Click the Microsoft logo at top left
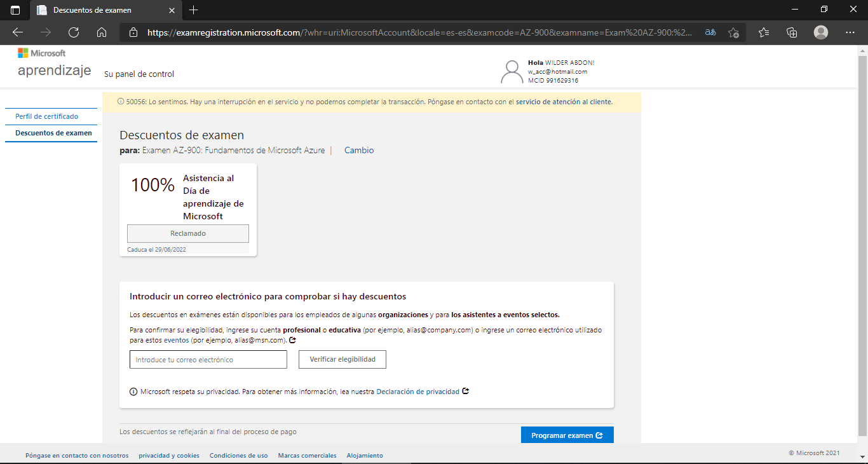Viewport: 868px width, 464px height. [x=41, y=53]
